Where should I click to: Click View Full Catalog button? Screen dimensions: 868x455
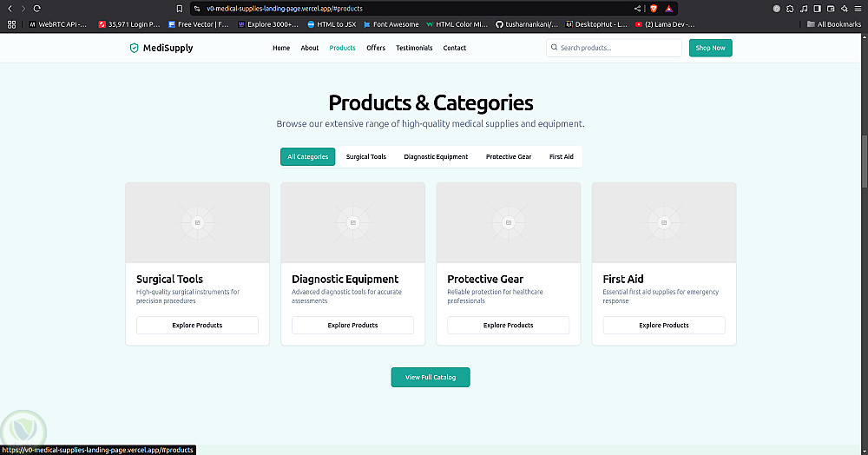[431, 377]
